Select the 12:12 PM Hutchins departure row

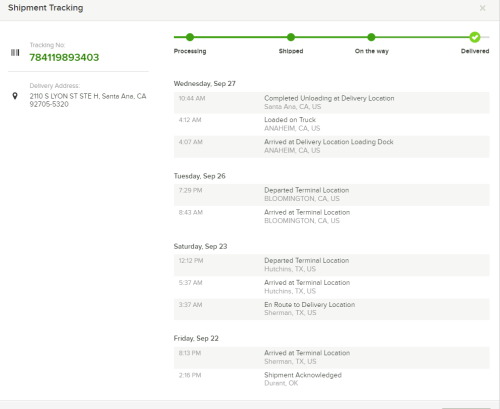tap(331, 265)
